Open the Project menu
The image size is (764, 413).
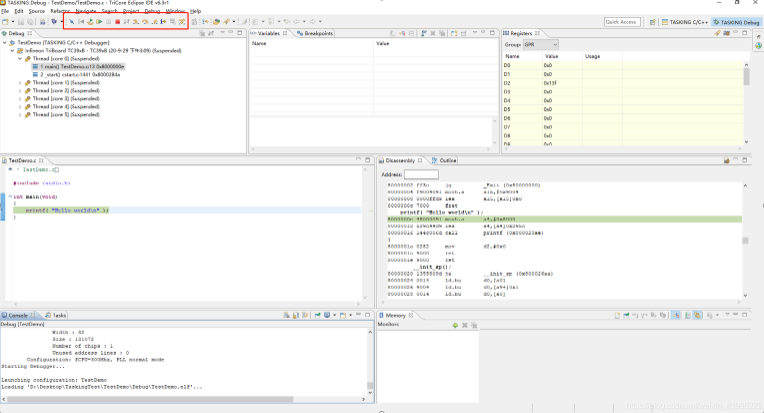pos(130,10)
